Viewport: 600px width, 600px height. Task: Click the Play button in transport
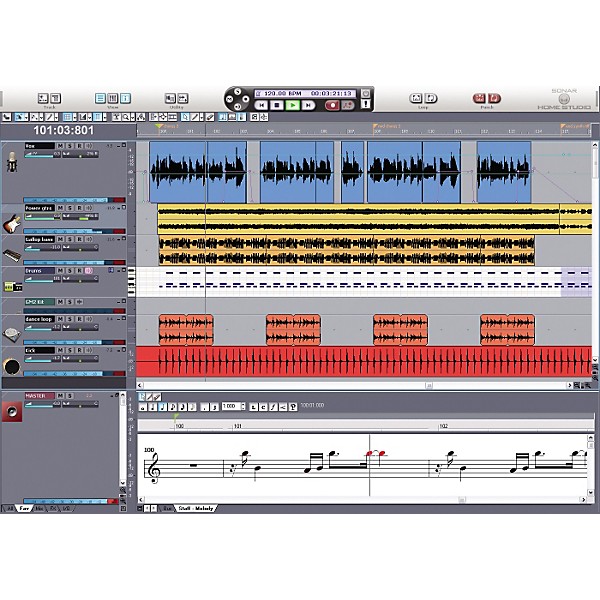(293, 105)
